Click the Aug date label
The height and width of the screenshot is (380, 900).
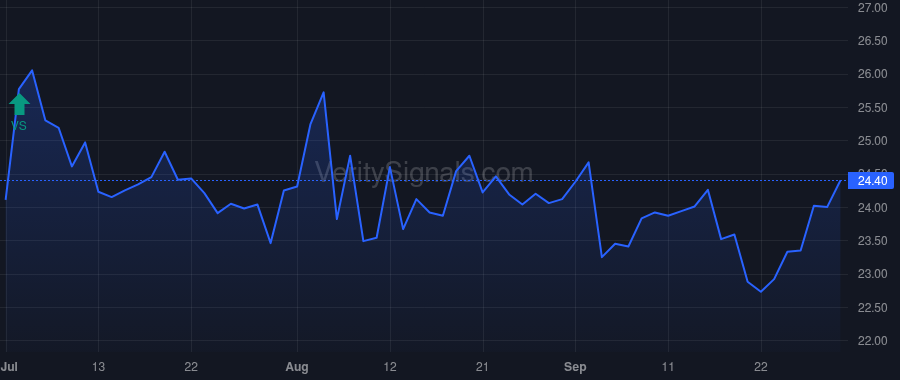point(298,367)
